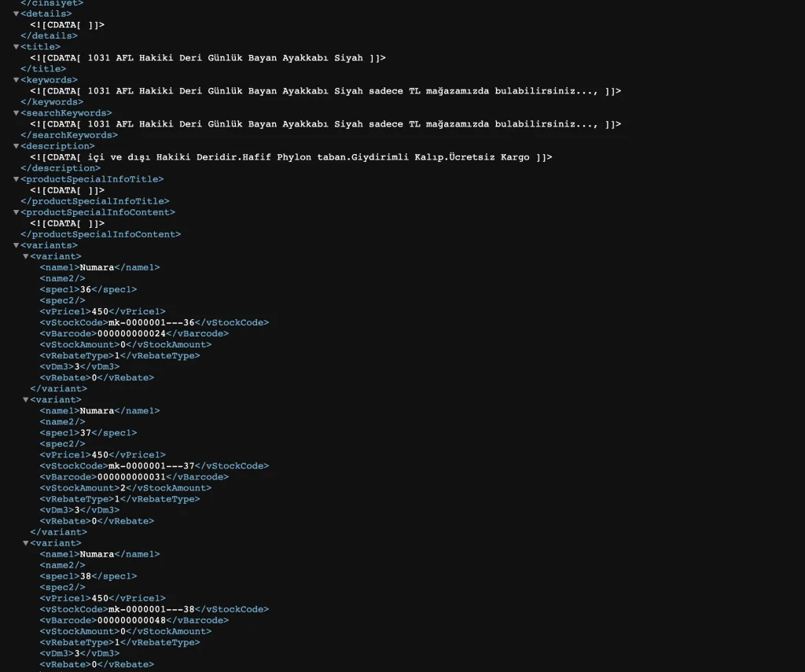Collapse the searchKeywords node
Screen dimensions: 805x672
click(x=16, y=112)
